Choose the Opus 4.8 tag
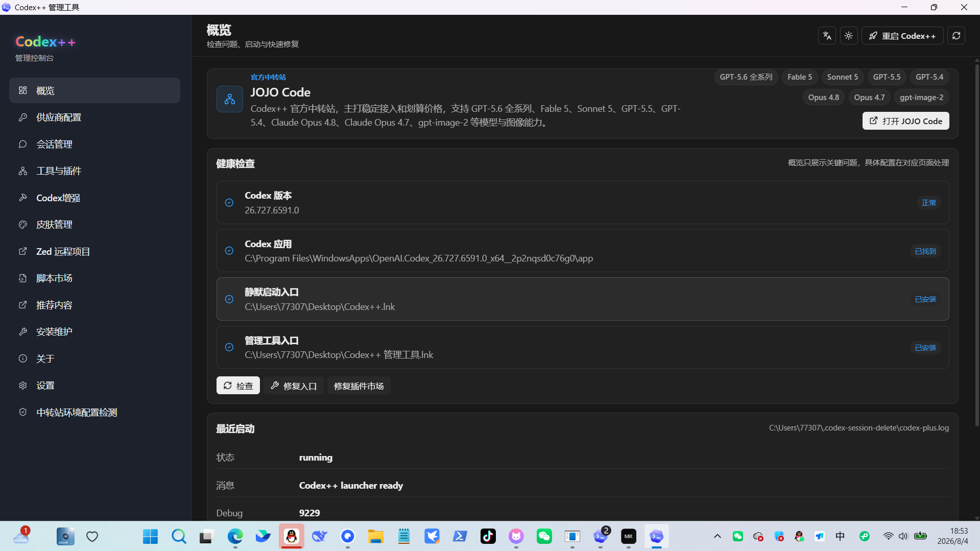This screenshot has width=980, height=551. [824, 98]
